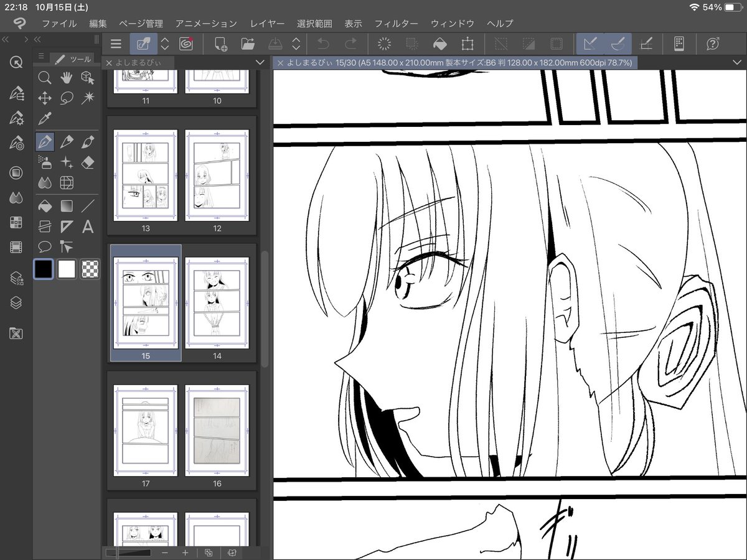Select the Move Layer tool
Image resolution: width=747 pixels, height=560 pixels.
click(x=45, y=98)
